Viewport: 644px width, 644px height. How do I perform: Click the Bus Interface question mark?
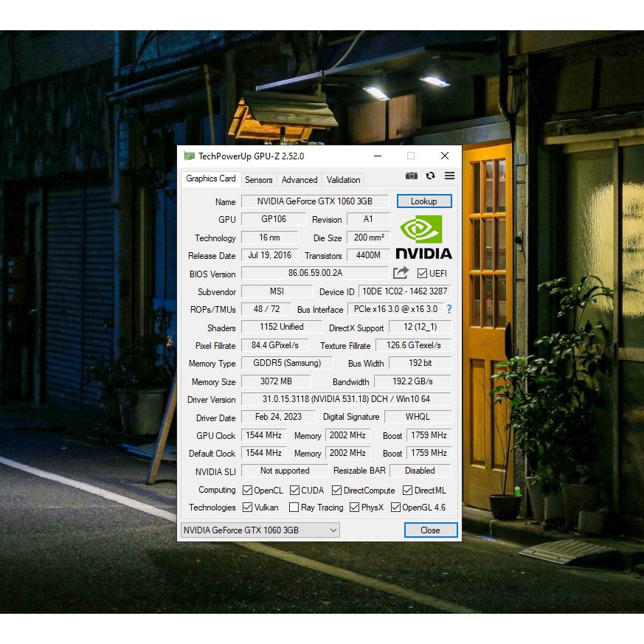tap(449, 309)
